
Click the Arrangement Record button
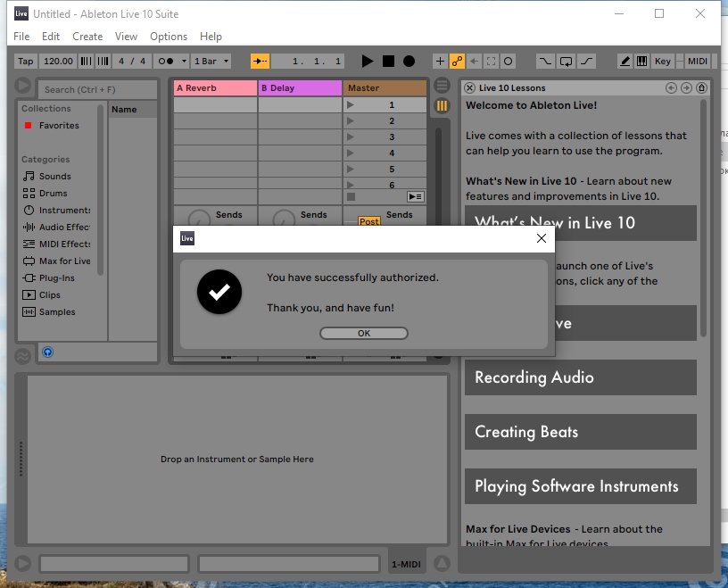409,62
